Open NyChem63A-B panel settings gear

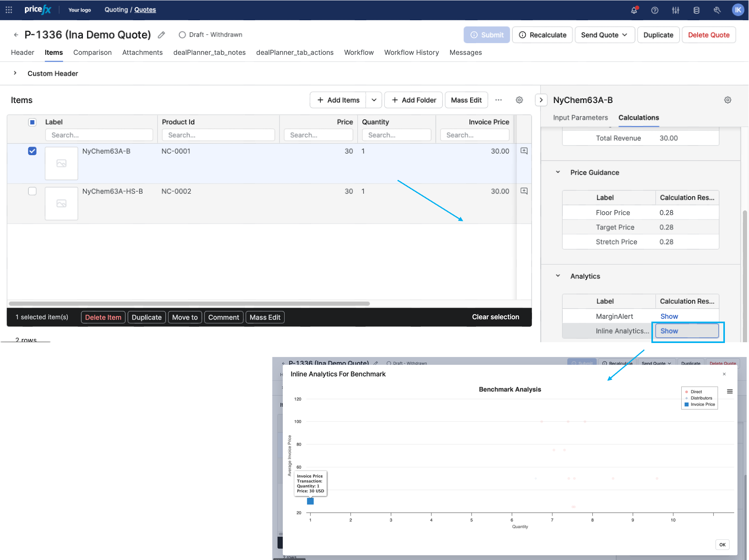click(x=728, y=100)
